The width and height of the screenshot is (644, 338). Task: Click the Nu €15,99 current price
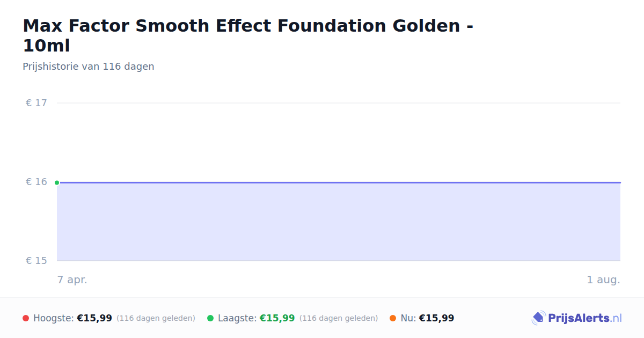click(436, 318)
